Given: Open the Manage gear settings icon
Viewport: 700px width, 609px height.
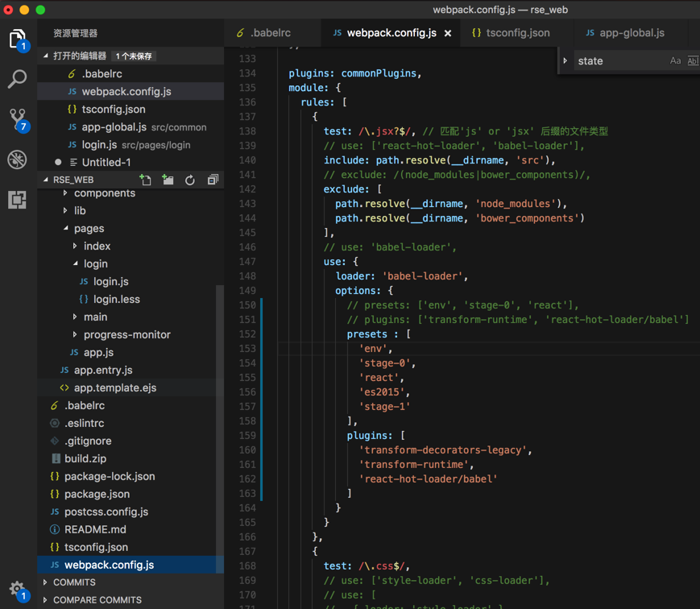Looking at the screenshot, I should (18, 589).
